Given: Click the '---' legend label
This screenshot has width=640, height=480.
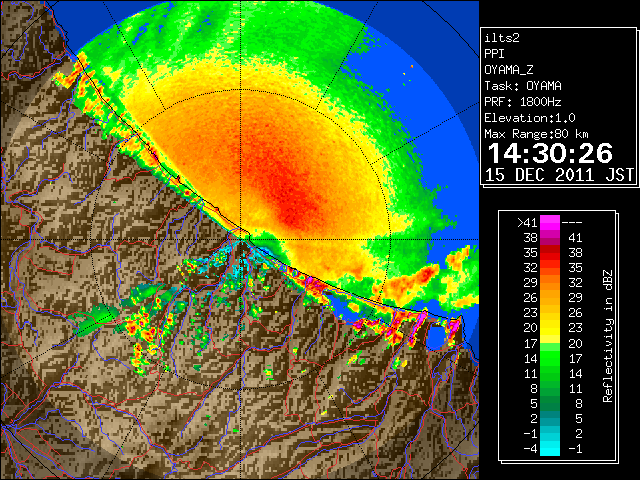Looking at the screenshot, I should click(x=572, y=223).
